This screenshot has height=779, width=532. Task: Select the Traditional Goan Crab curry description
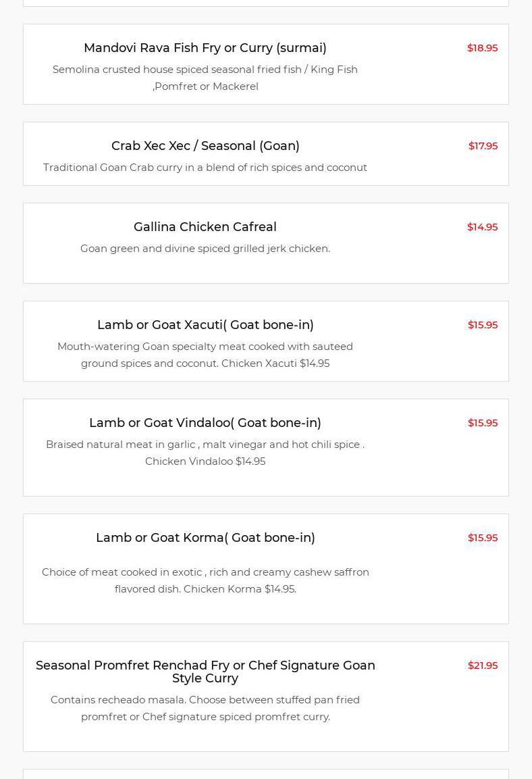coord(205,168)
